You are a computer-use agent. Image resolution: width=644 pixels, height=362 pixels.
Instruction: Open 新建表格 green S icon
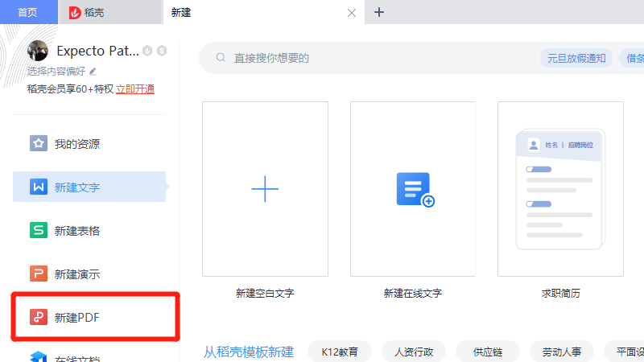[x=39, y=231]
